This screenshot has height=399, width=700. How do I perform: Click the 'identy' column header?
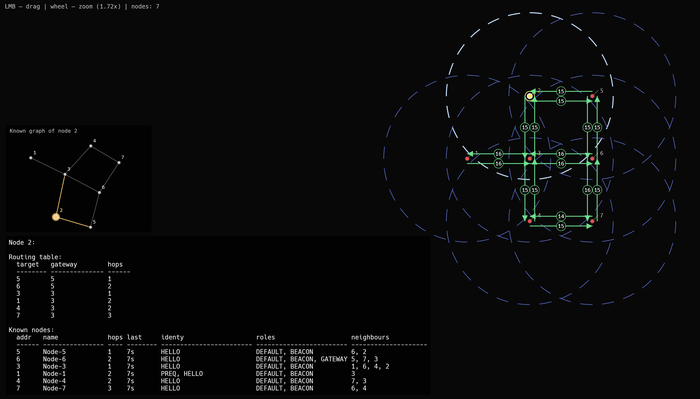tap(172, 337)
